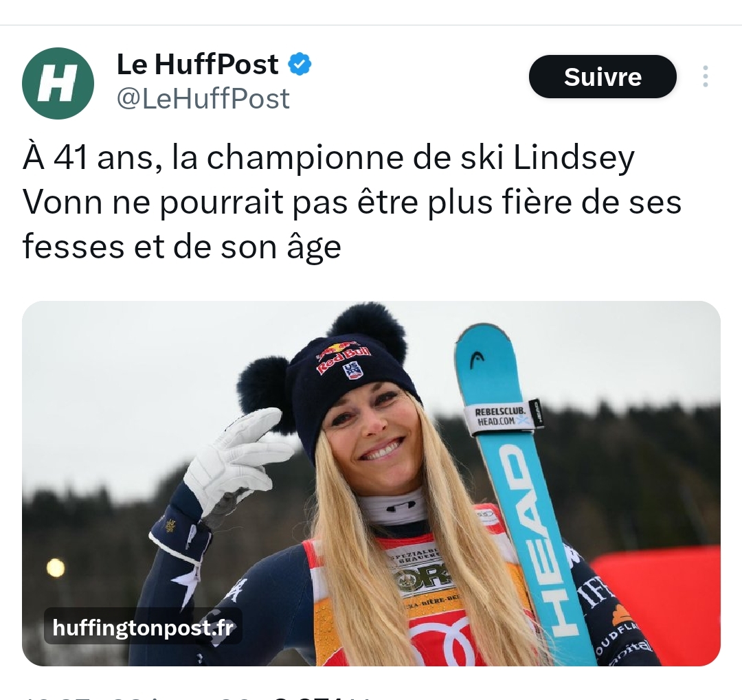Click the @LeHuffPost handle
Screen dimensions: 742x700
coord(203,98)
